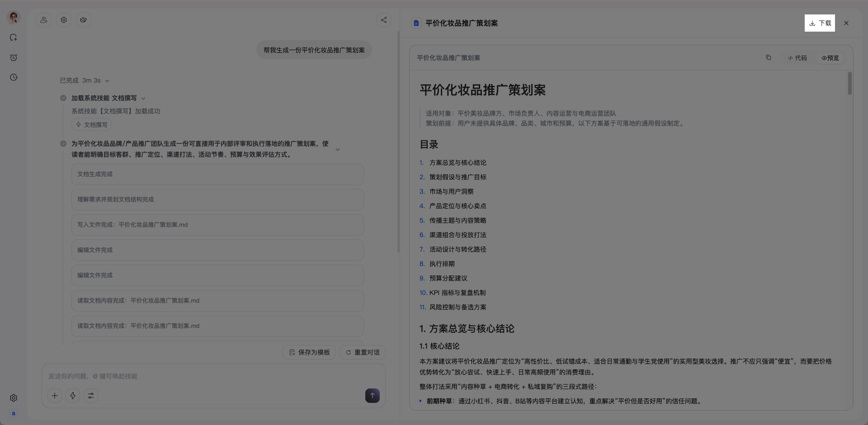Jump to 方案总览与核心结论 in the table of contents
868x425 pixels.
(x=458, y=163)
